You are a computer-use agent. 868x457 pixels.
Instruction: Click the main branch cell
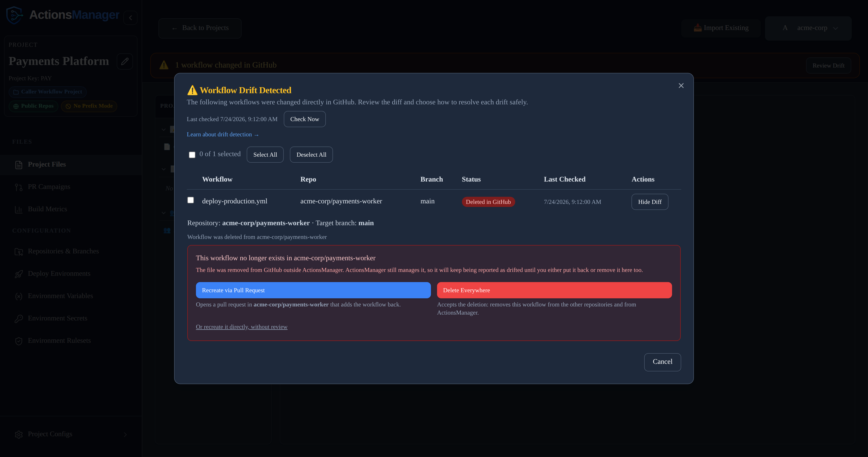coord(427,201)
